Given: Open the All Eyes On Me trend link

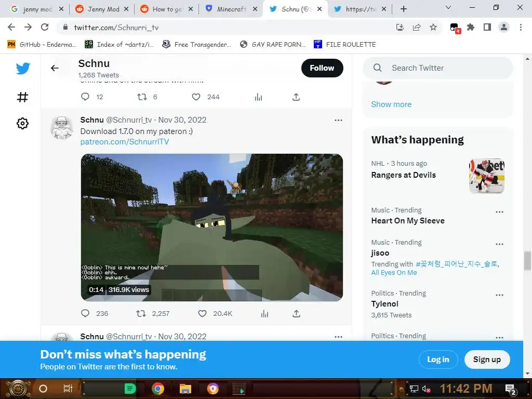Looking at the screenshot, I should [x=394, y=272].
